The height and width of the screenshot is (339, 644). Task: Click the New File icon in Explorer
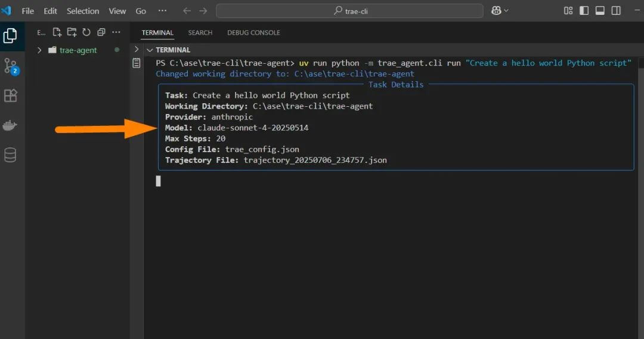pyautogui.click(x=57, y=32)
